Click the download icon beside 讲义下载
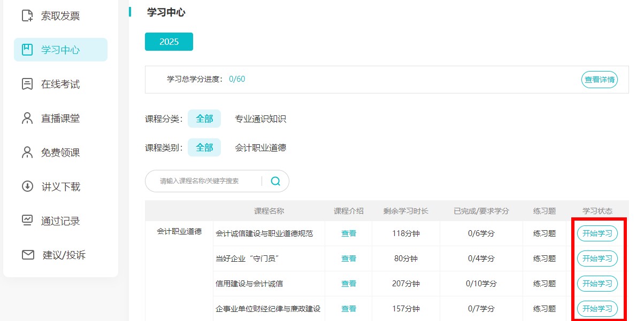The image size is (644, 321). click(x=27, y=186)
